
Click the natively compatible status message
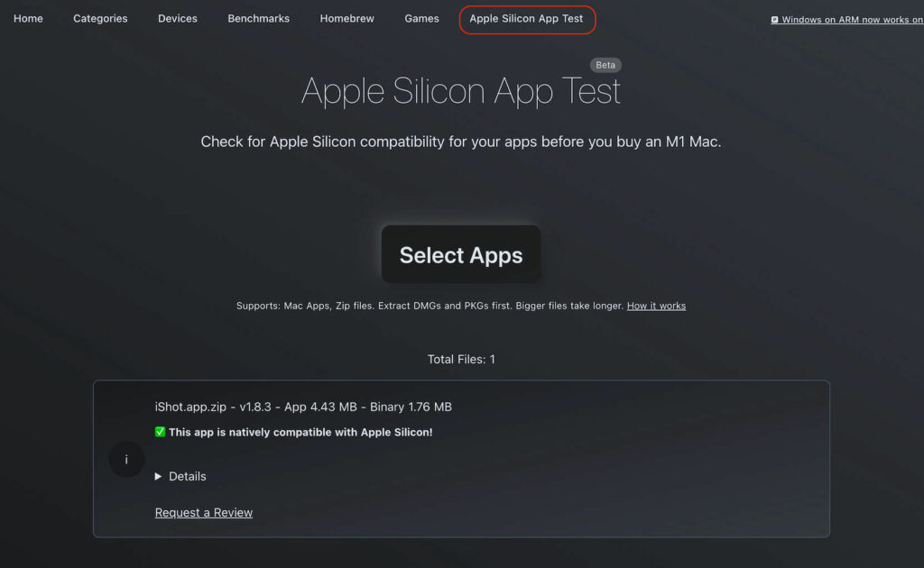300,432
